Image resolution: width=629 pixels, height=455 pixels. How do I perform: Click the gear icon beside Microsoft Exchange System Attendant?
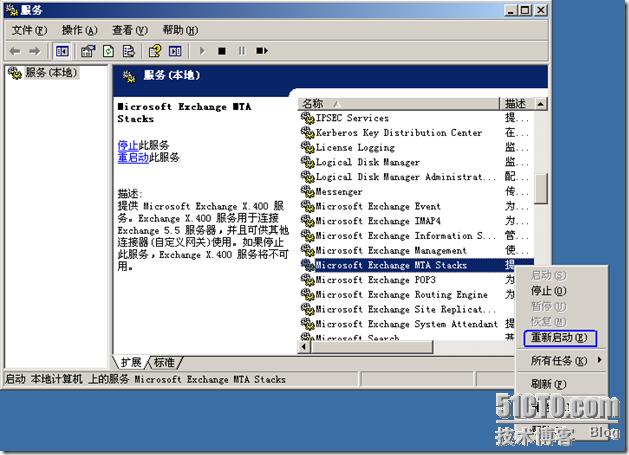coord(307,324)
